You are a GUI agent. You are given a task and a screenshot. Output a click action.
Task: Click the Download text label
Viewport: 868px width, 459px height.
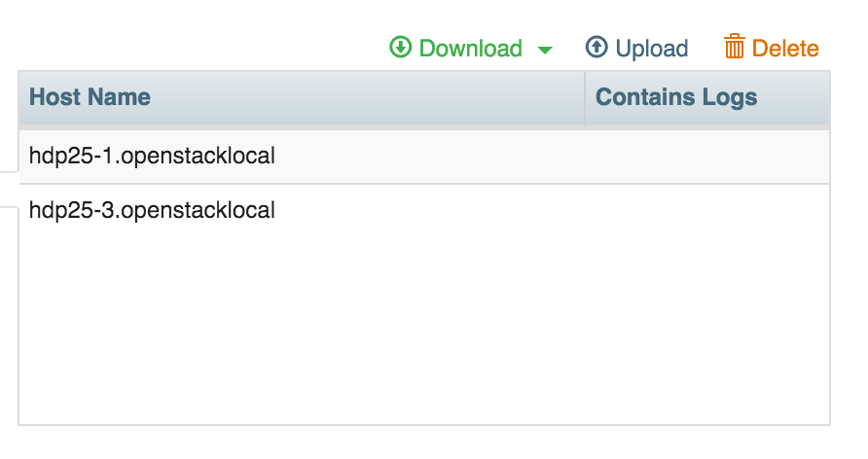[470, 49]
